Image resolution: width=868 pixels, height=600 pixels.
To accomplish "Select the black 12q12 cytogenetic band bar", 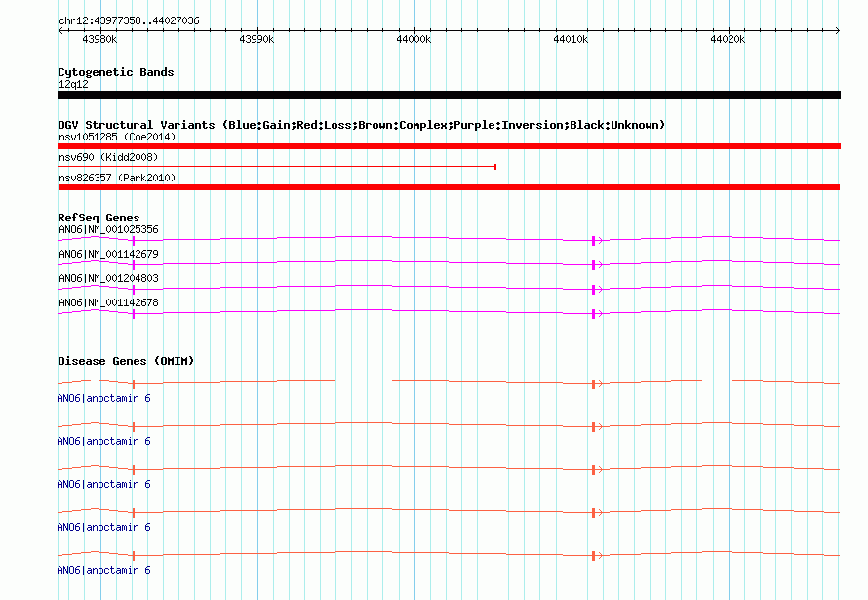I will click(449, 95).
